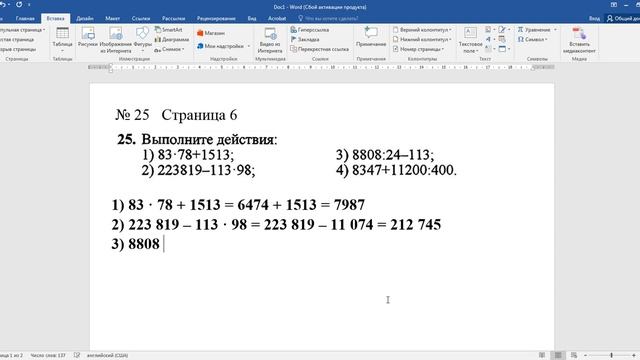Insert an Уравнение equation
Image resolution: width=640 pixels, height=360 pixels.
[x=534, y=30]
